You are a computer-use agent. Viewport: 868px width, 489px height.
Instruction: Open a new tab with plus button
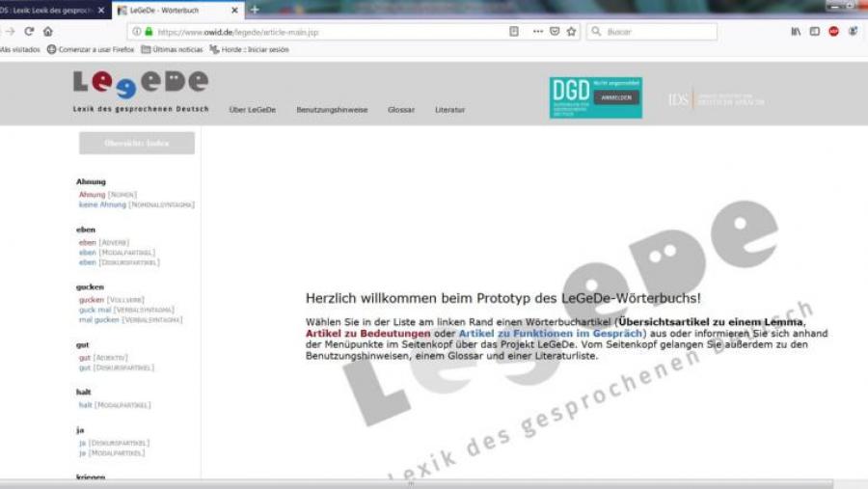tap(255, 10)
